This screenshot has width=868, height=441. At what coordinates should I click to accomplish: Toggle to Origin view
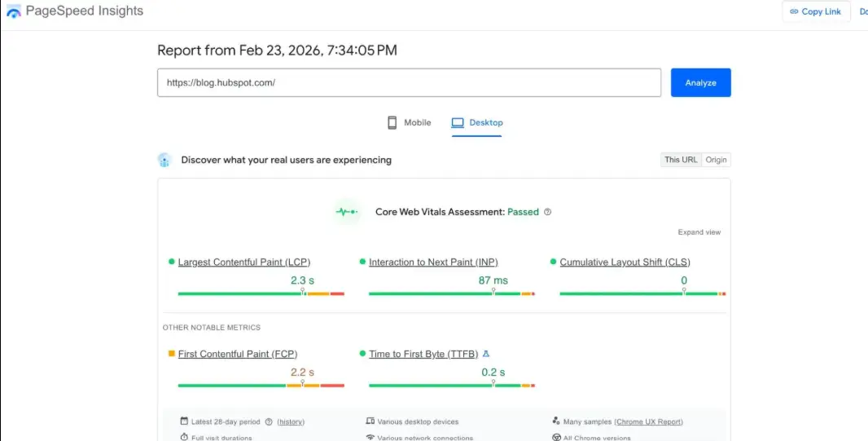click(x=716, y=160)
